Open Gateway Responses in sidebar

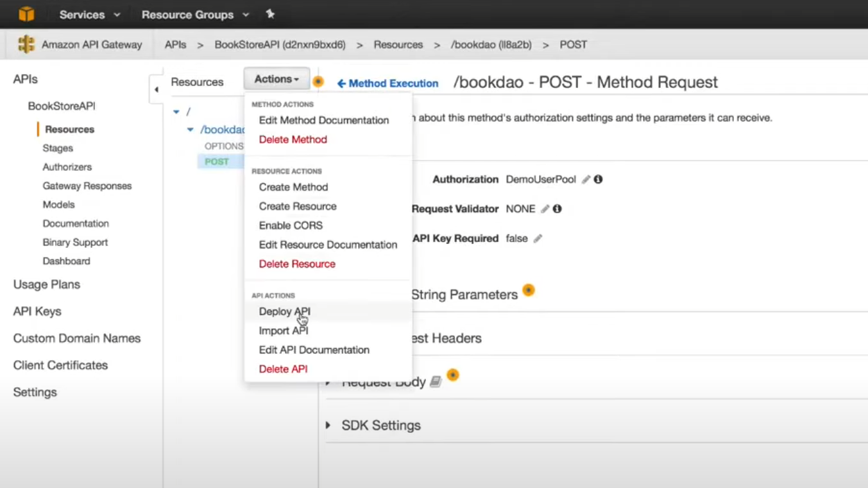87,186
